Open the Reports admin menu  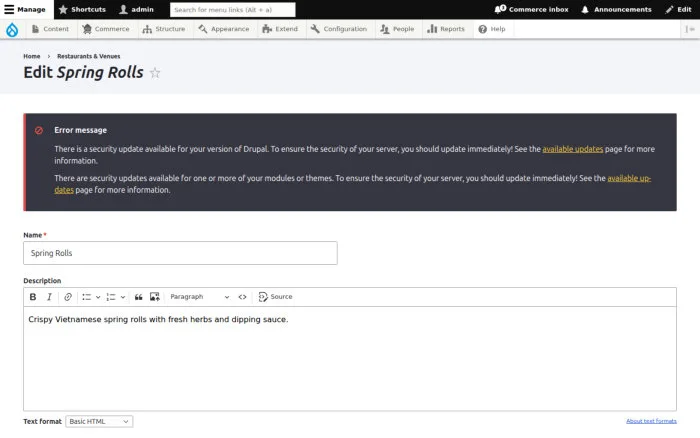click(446, 29)
